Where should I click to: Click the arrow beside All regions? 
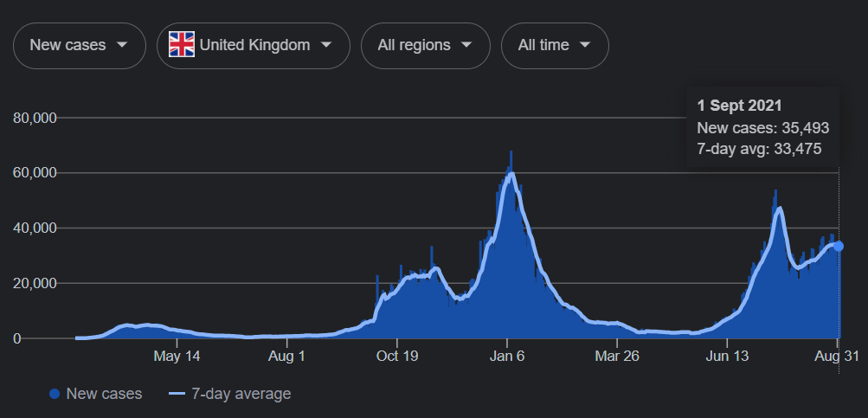coord(466,45)
